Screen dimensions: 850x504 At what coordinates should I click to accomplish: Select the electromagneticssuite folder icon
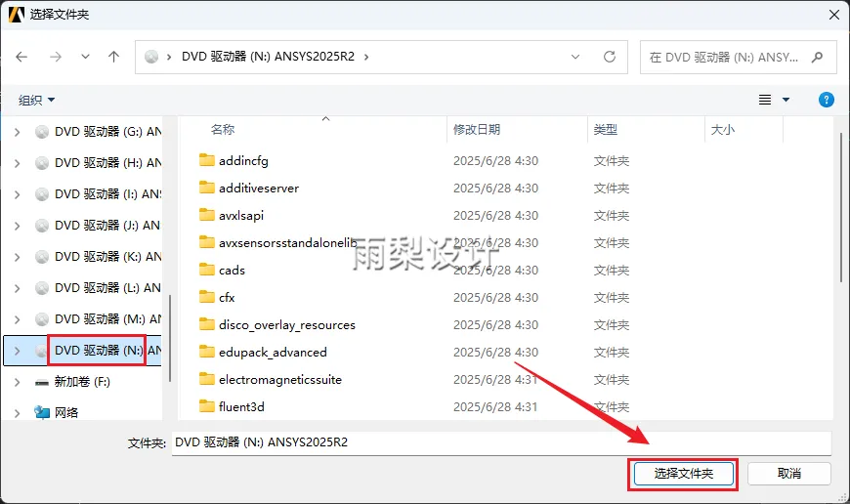tap(206, 379)
